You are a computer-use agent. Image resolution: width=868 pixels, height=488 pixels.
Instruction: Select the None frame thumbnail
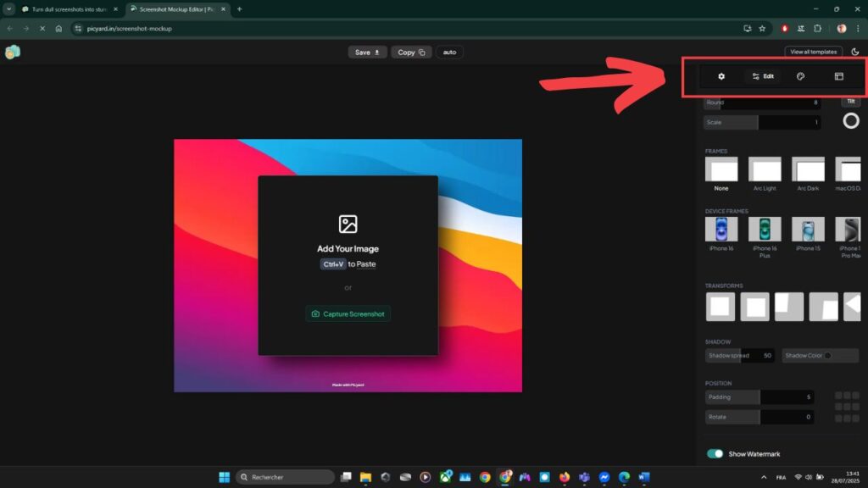tap(721, 169)
